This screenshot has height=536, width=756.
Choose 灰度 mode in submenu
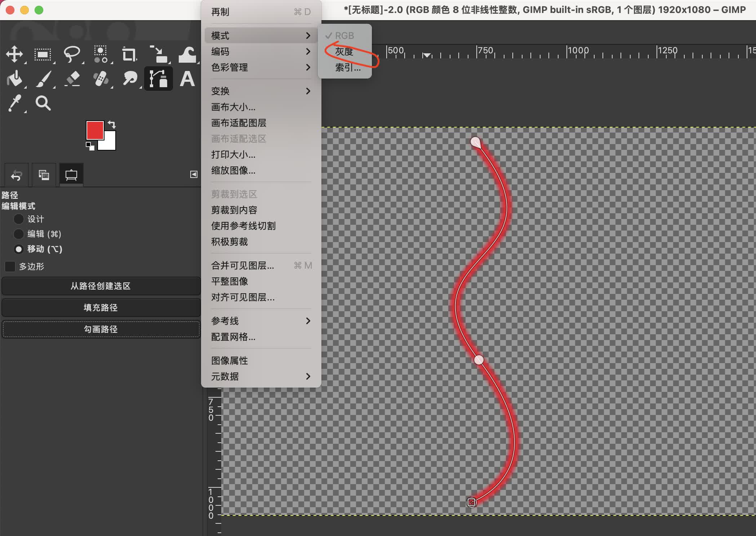click(344, 52)
